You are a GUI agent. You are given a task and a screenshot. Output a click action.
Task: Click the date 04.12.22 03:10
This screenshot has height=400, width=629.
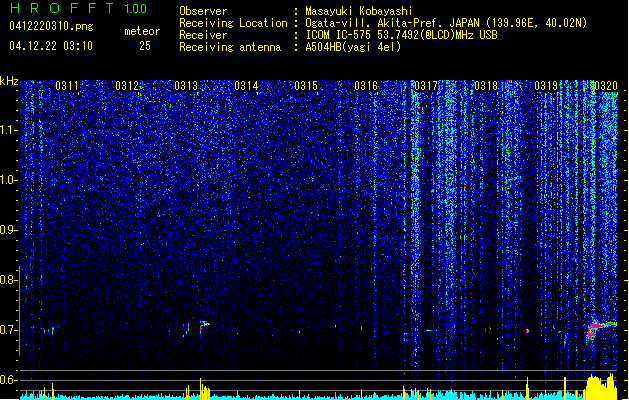click(x=51, y=46)
